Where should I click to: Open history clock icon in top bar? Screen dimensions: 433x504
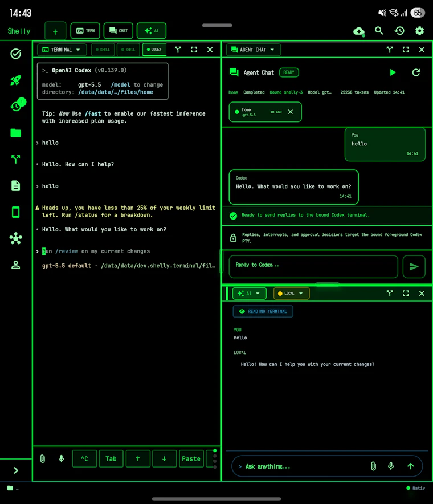pos(399,31)
